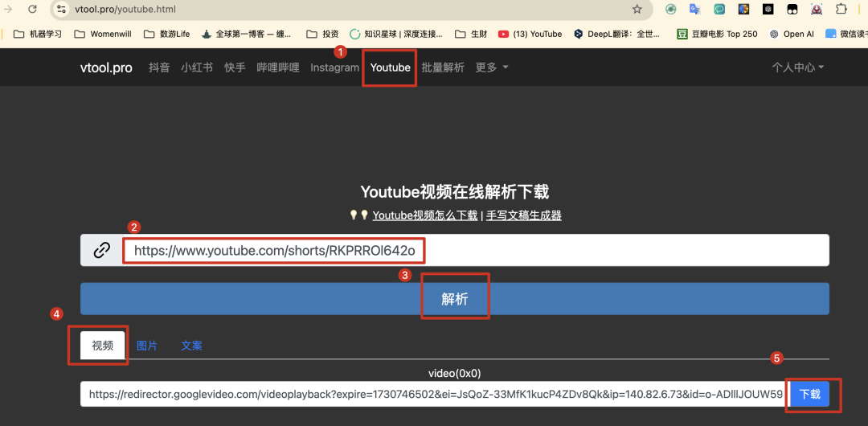The image size is (868, 426).
Task: Open the DeepL翻译 bookmark
Action: coord(617,34)
